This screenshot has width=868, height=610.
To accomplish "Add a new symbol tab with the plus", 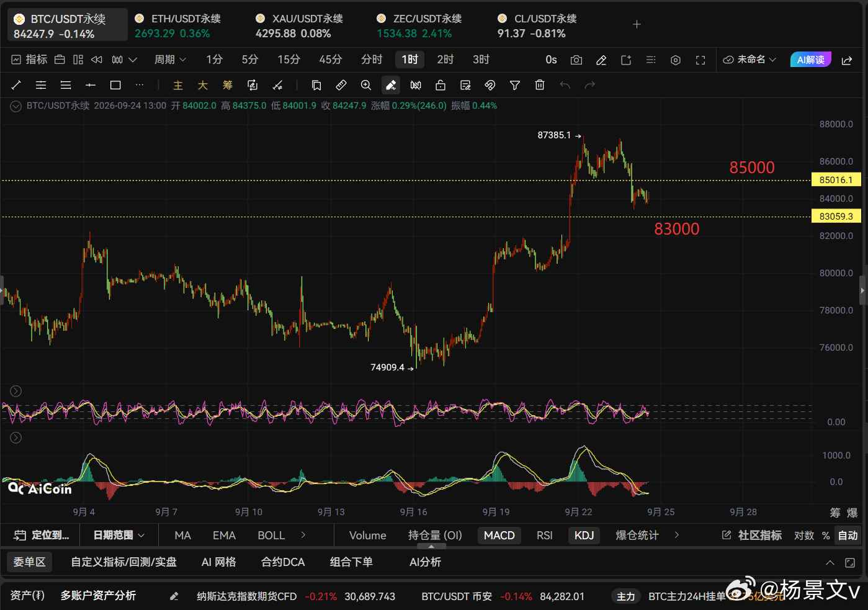I will click(637, 24).
